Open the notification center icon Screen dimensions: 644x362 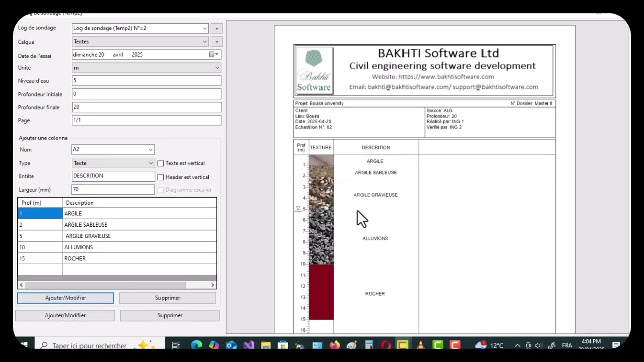(x=616, y=345)
